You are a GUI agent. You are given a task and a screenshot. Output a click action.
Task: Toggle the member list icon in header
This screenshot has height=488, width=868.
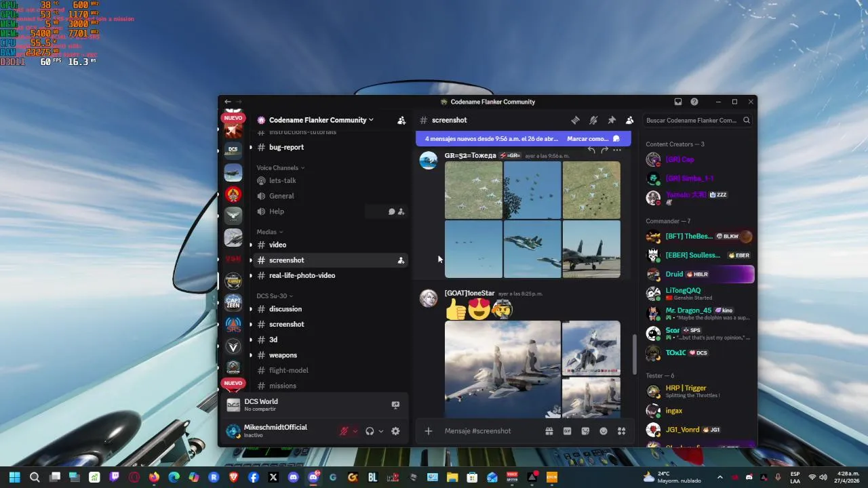(x=629, y=120)
